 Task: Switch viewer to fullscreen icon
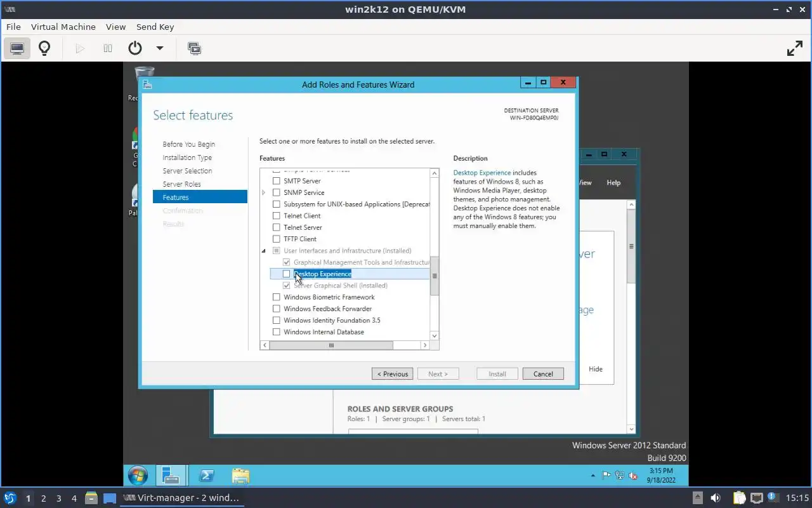pos(794,48)
